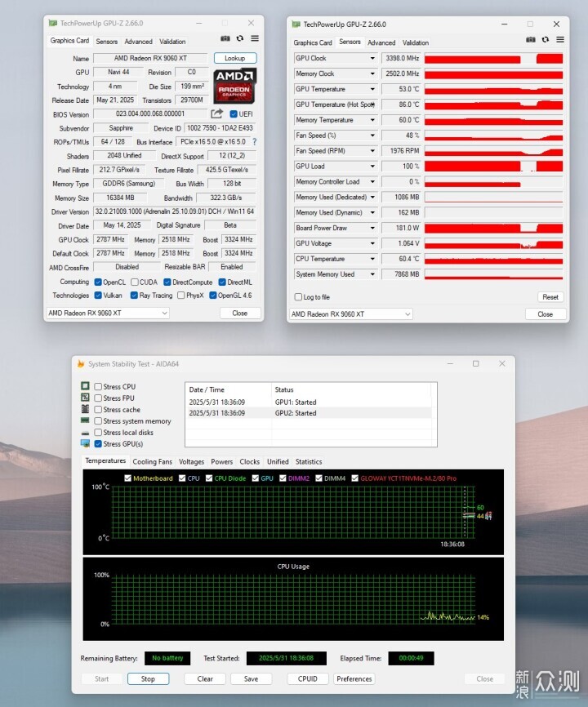Click the GPU Clock red sensor graph
The width and height of the screenshot is (588, 707).
[x=493, y=59]
